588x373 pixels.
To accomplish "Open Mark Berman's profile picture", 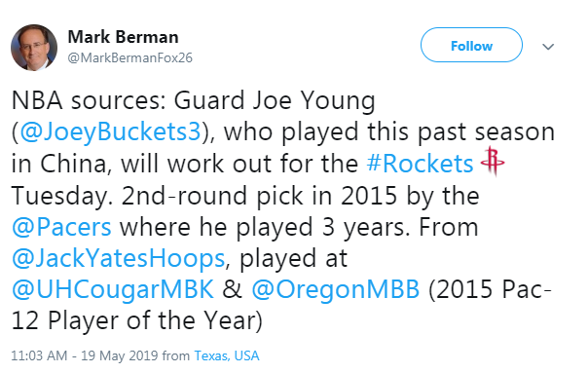I will click(34, 48).
